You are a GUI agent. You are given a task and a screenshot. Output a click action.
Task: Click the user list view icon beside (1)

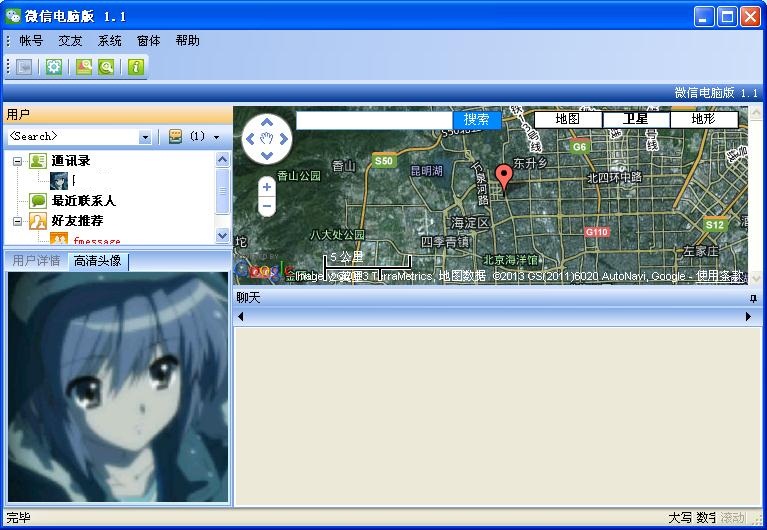[x=176, y=136]
